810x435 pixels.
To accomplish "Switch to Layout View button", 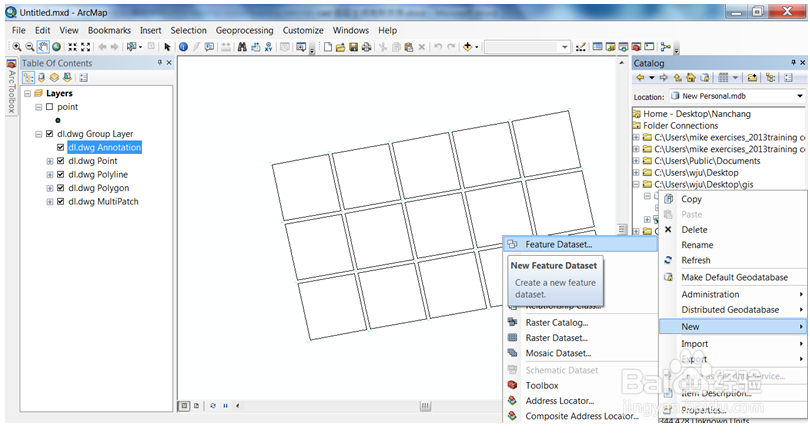I will coord(196,406).
